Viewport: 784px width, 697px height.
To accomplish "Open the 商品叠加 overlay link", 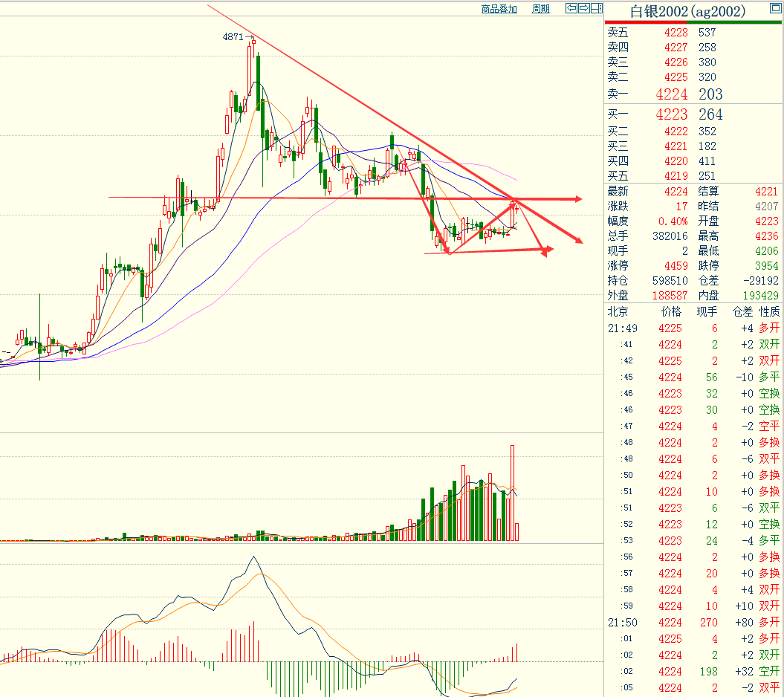I will (x=499, y=9).
